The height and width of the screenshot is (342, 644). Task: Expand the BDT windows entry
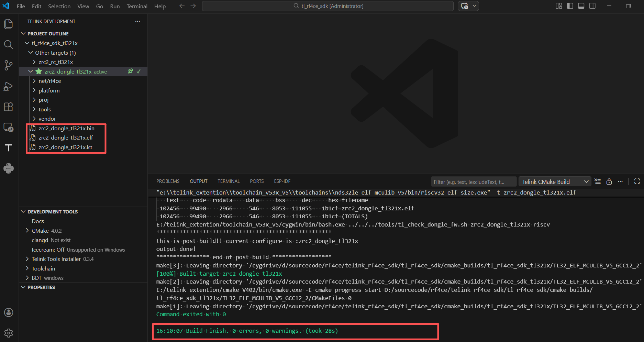tap(27, 278)
